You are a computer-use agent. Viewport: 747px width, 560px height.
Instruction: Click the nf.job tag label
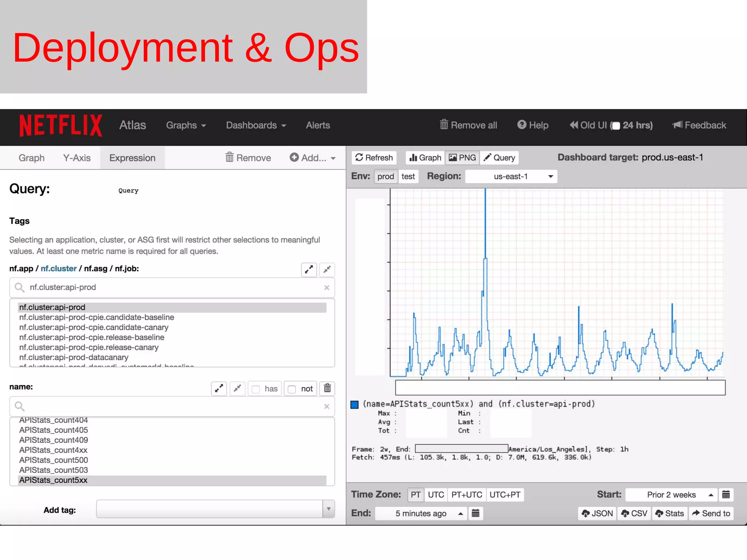[x=127, y=269]
